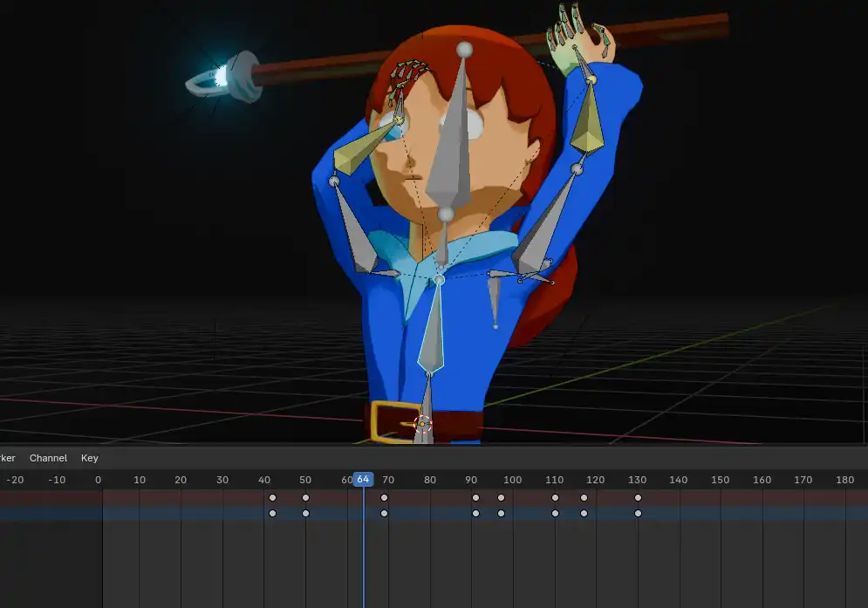Open the Marker menu
The height and width of the screenshot is (608, 868).
(7, 458)
